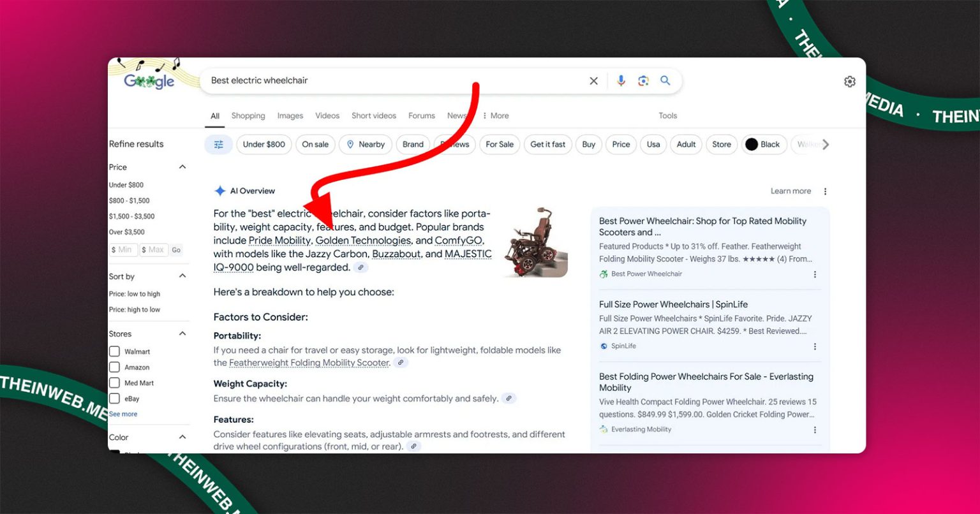This screenshot has height=514, width=980.
Task: Click source link icon after Features description
Action: (x=414, y=446)
